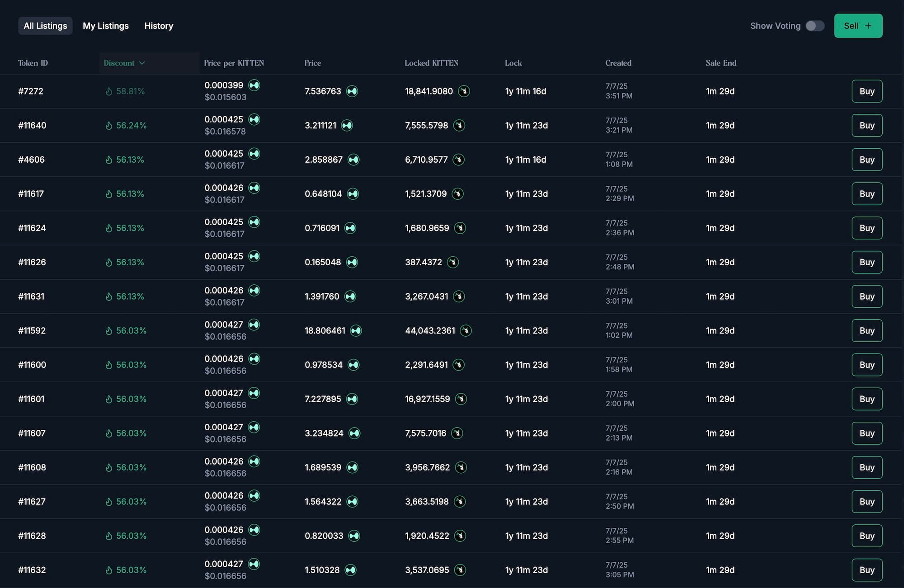The image size is (904, 588).
Task: Select the All Listings tab
Action: (x=45, y=26)
